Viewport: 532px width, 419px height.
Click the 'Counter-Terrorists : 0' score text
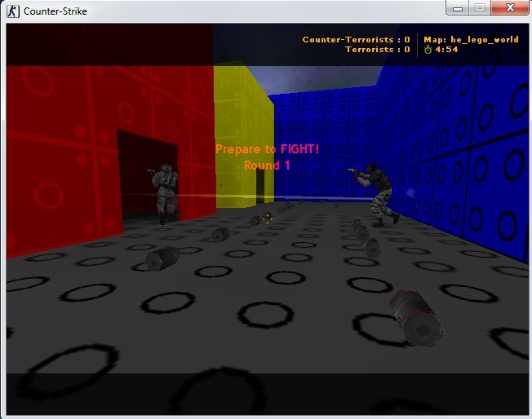pyautogui.click(x=357, y=40)
